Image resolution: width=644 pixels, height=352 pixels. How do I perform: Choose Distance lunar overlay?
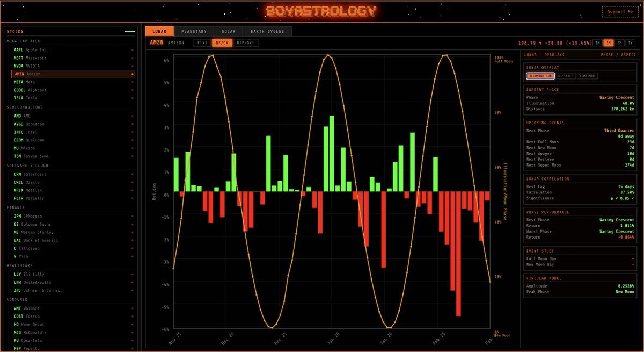pos(566,76)
